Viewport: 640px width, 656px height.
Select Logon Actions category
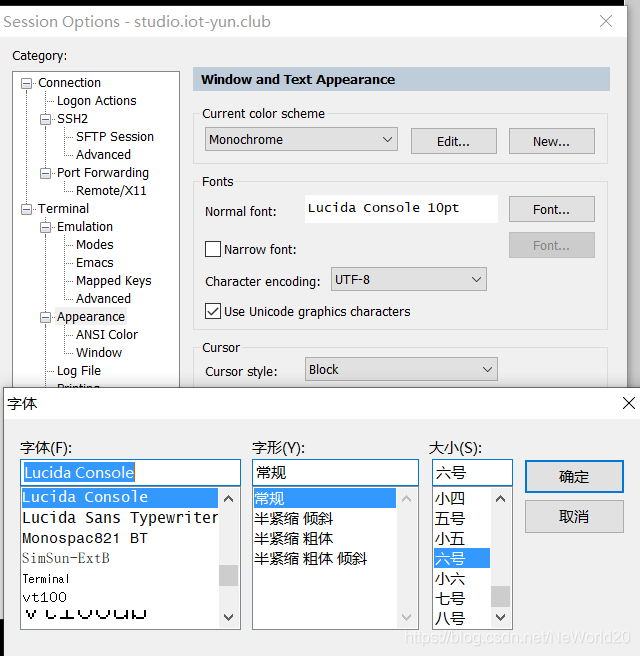point(97,101)
